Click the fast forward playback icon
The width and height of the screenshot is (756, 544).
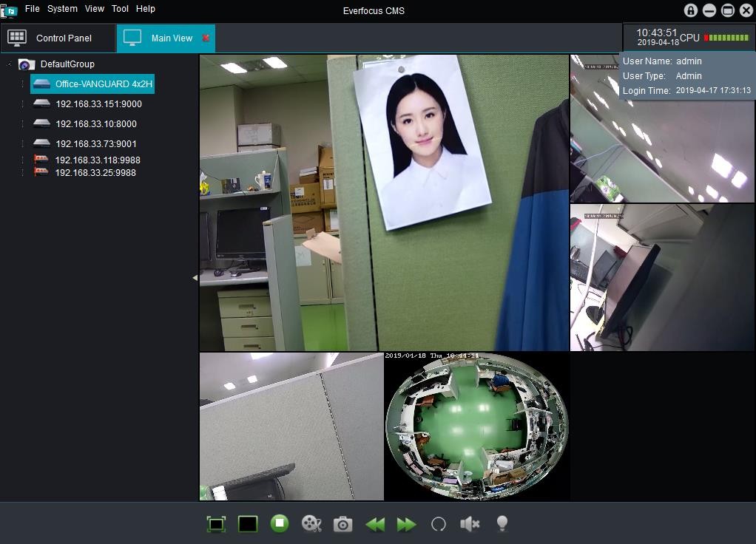click(x=406, y=524)
